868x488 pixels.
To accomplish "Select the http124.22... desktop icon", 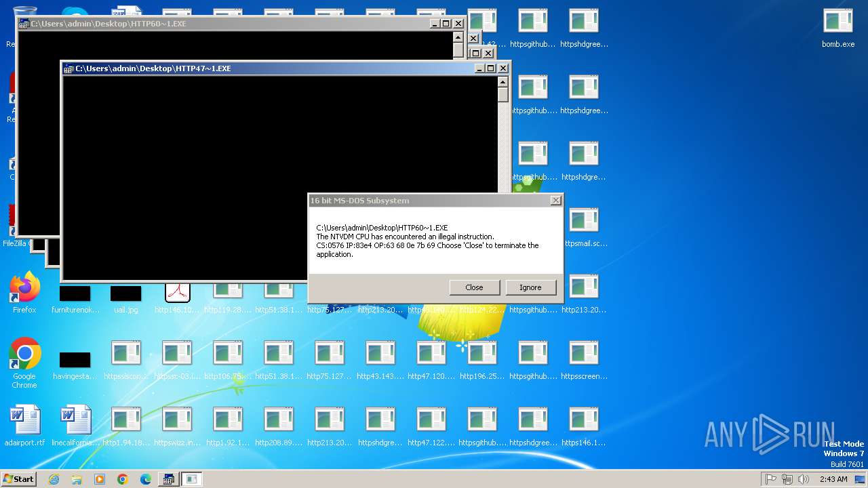I will pos(482,308).
